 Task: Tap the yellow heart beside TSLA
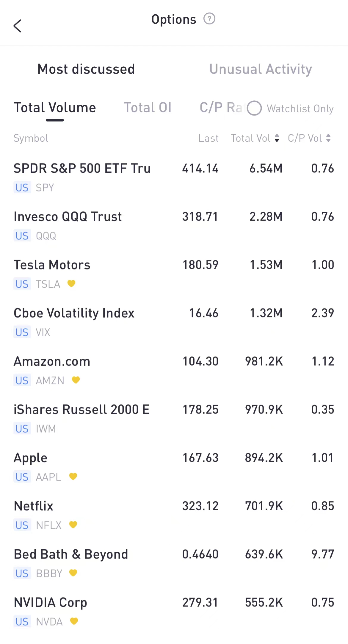tap(71, 283)
